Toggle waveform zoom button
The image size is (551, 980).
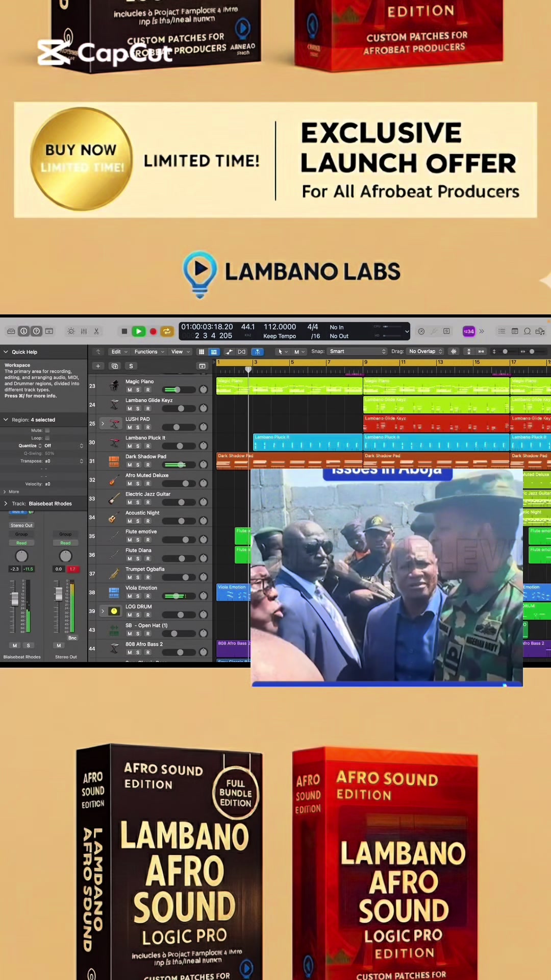click(454, 352)
